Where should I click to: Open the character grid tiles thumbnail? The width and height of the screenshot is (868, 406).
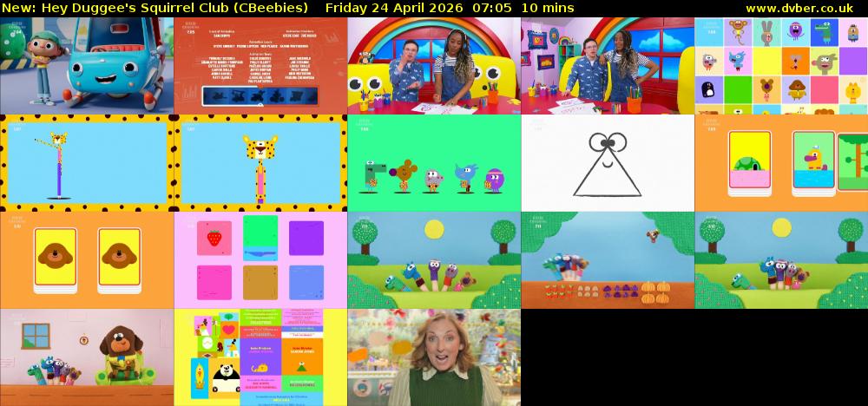[x=781, y=66]
